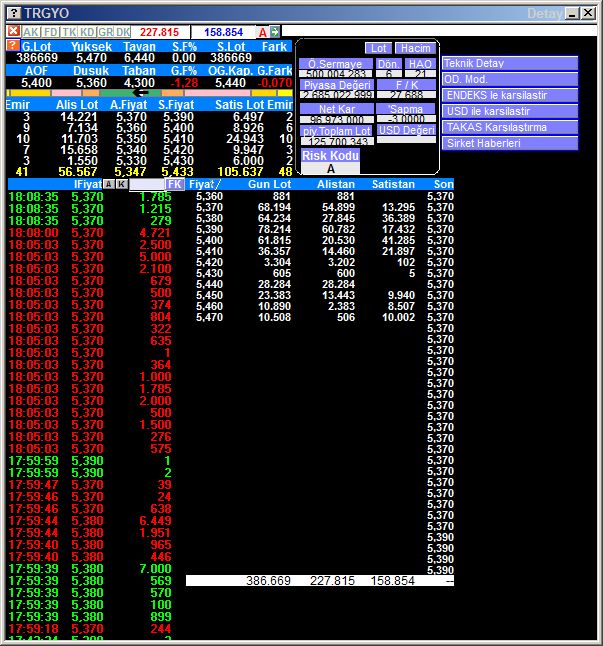
Task: Click the question mark icon in TRGYO title bar
Action: (x=14, y=13)
